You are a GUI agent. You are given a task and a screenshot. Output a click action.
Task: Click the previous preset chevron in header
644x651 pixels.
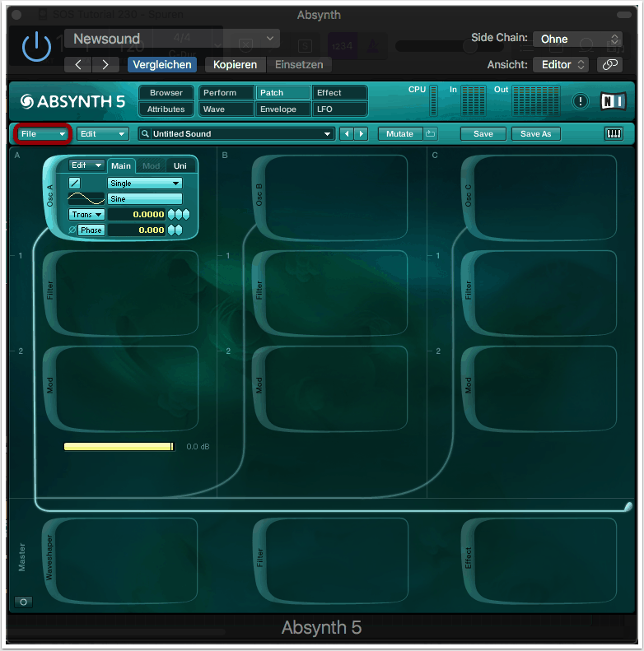[x=78, y=64]
